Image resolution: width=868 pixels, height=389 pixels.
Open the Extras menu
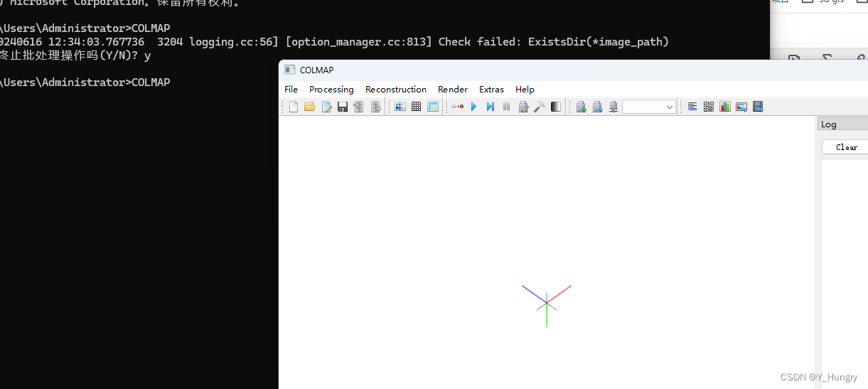coord(491,90)
